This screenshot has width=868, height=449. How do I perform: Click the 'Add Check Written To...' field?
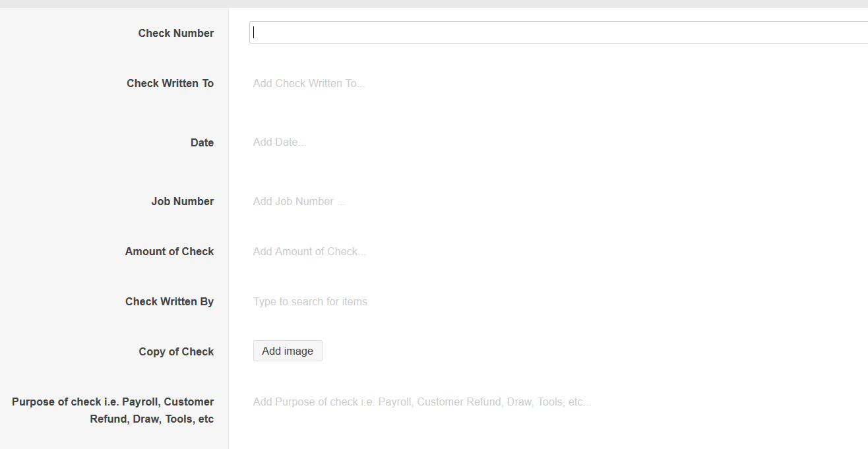[x=309, y=83]
